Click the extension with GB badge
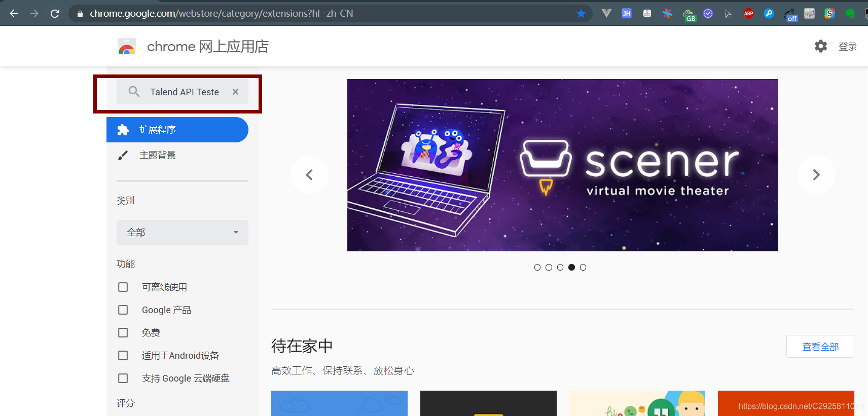Screen dimensions: 868x416 [689, 15]
